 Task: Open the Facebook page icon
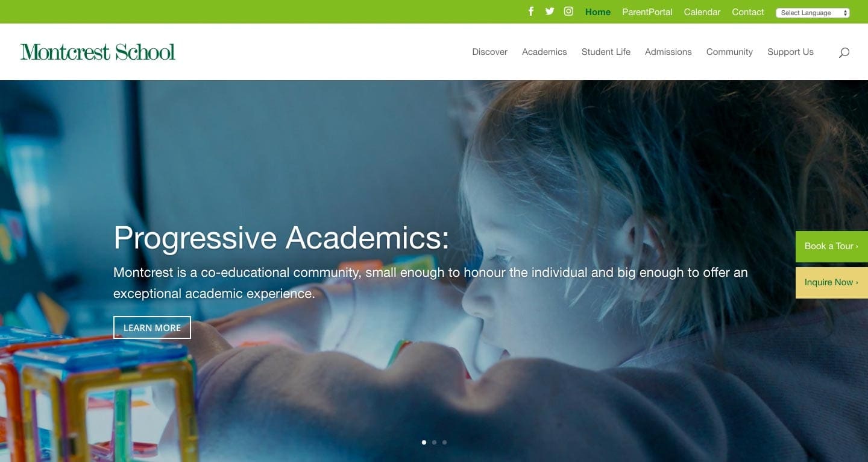[x=531, y=11]
